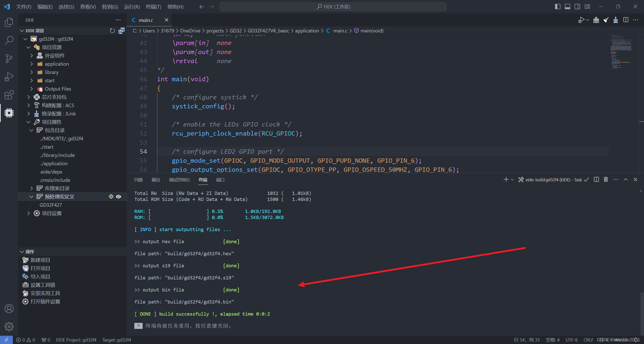This screenshot has width=644, height=344.
Task: Go back with navigation arrow
Action: tap(202, 7)
